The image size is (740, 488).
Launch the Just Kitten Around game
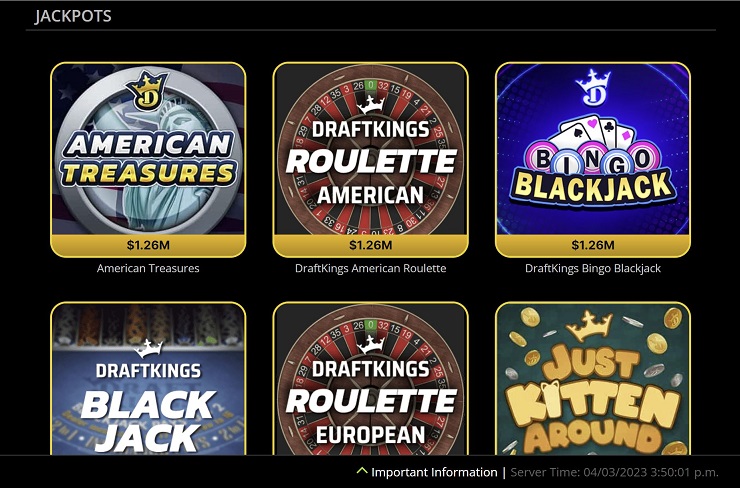tap(593, 378)
